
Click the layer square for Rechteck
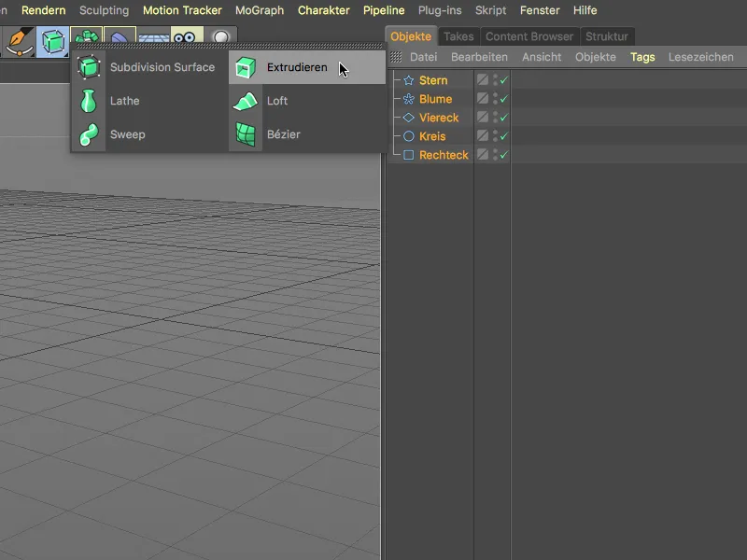[x=483, y=154]
